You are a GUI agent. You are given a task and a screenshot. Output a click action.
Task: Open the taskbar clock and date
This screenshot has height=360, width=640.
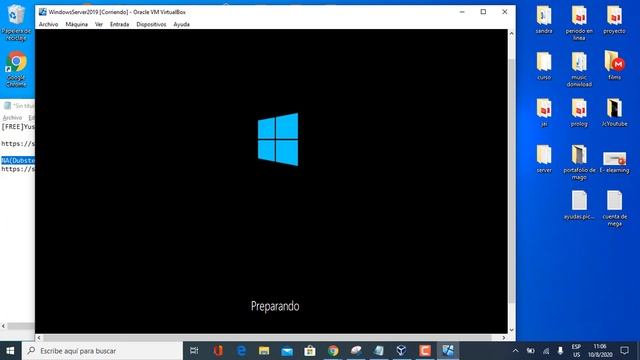click(x=600, y=351)
